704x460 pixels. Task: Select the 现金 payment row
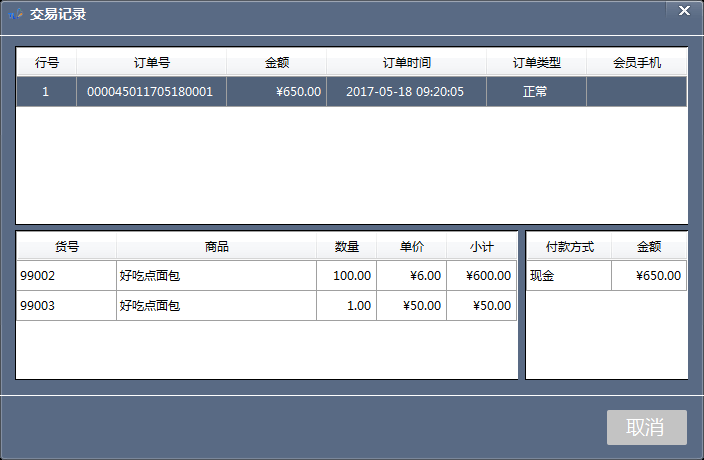tap(568, 276)
